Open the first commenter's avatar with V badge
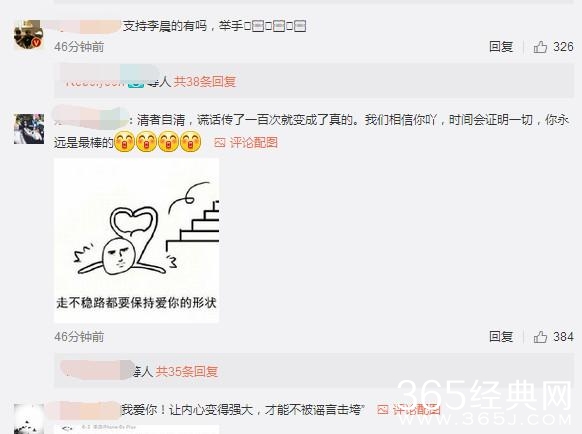The height and width of the screenshot is (434, 582). pos(29,35)
